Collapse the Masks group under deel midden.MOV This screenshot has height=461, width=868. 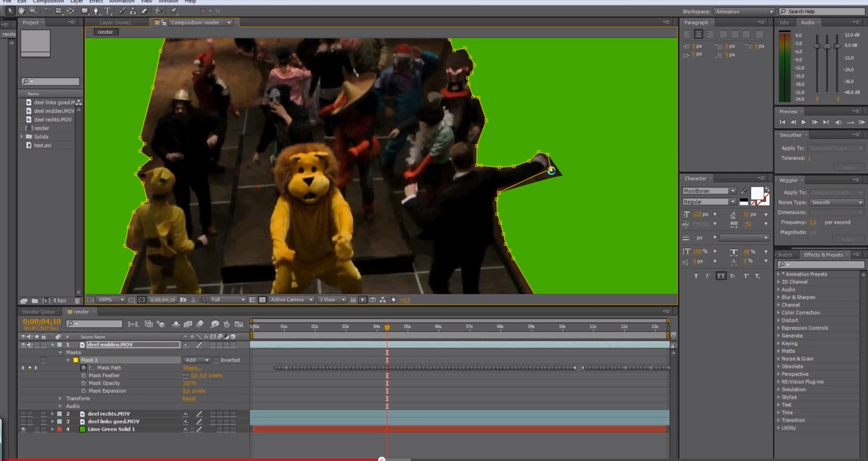coord(60,352)
